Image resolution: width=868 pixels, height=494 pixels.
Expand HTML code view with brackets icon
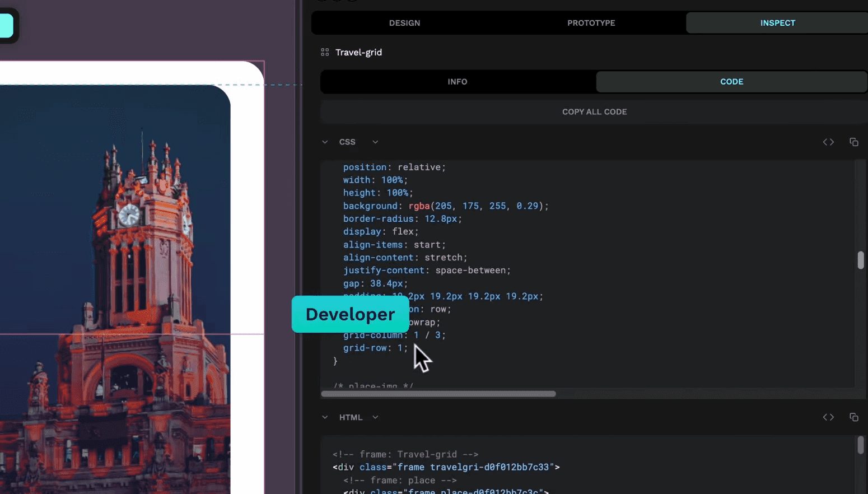[828, 417]
